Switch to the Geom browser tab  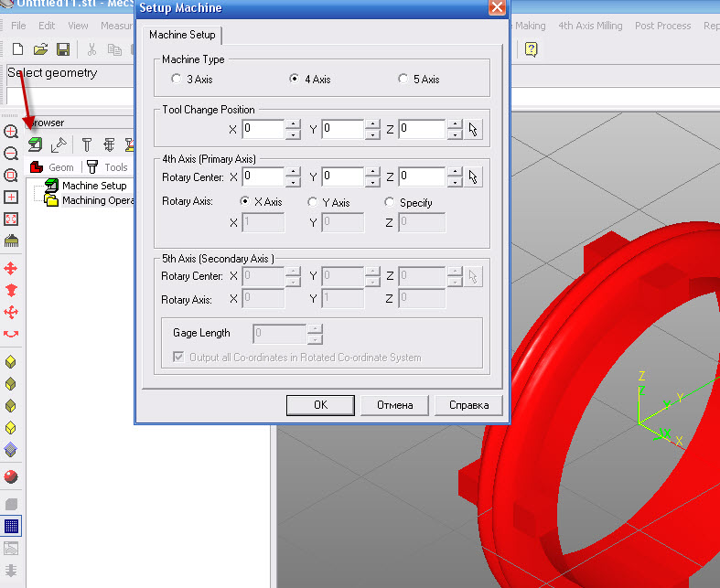pyautogui.click(x=52, y=167)
